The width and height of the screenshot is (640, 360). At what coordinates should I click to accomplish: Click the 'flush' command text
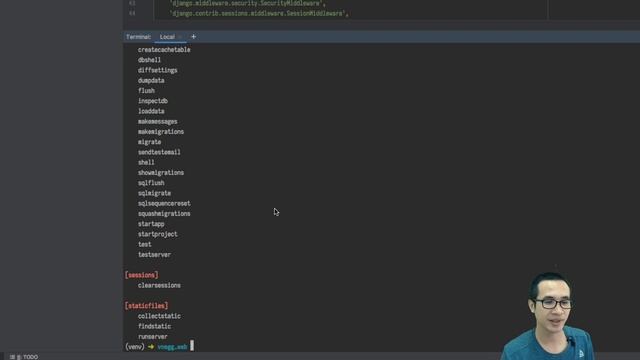[x=146, y=91]
